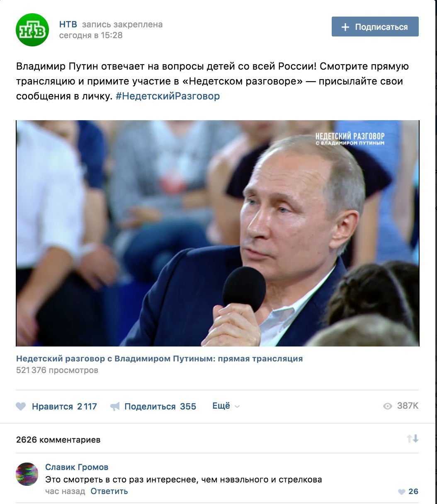Image resolution: width=437 pixels, height=504 pixels.
Task: Open Славик Громов's profile avatar
Action: [x=27, y=474]
